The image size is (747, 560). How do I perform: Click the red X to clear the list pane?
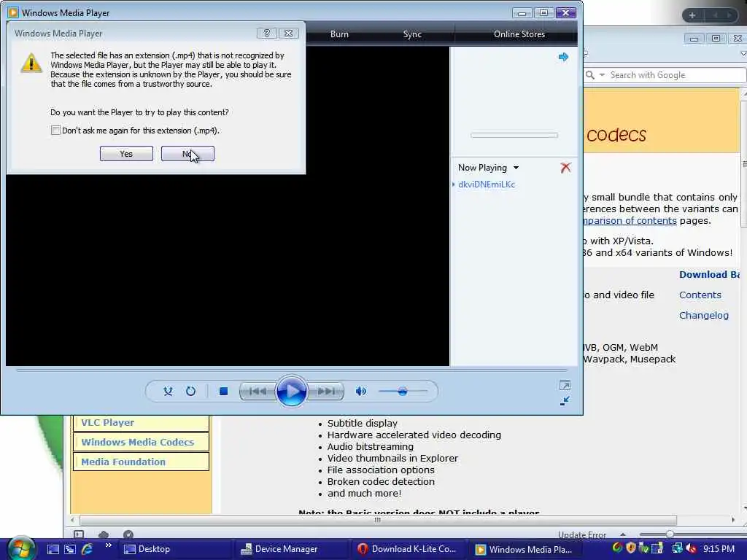(565, 168)
